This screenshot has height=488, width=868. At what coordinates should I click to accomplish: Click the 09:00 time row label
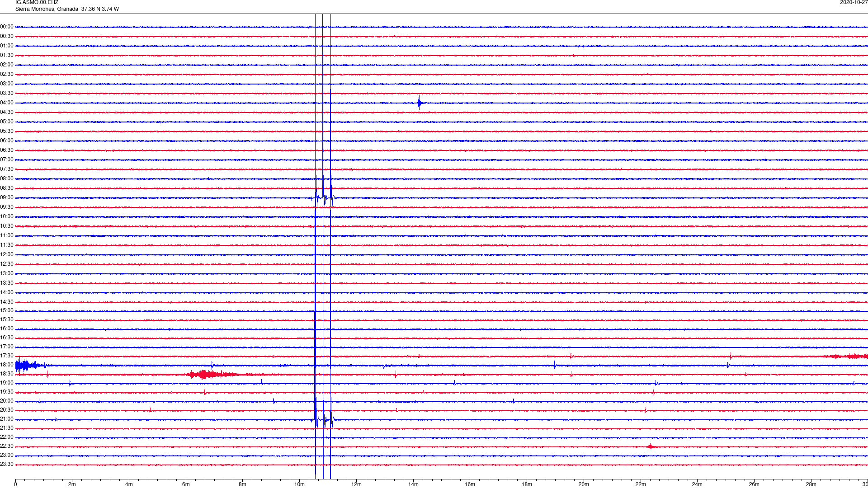(x=7, y=198)
